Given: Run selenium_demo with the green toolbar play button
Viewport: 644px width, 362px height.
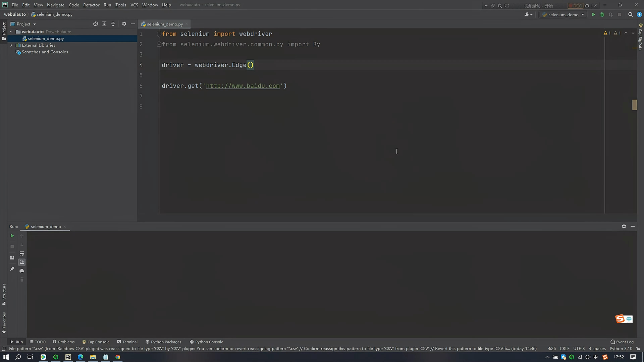Looking at the screenshot, I should 593,15.
